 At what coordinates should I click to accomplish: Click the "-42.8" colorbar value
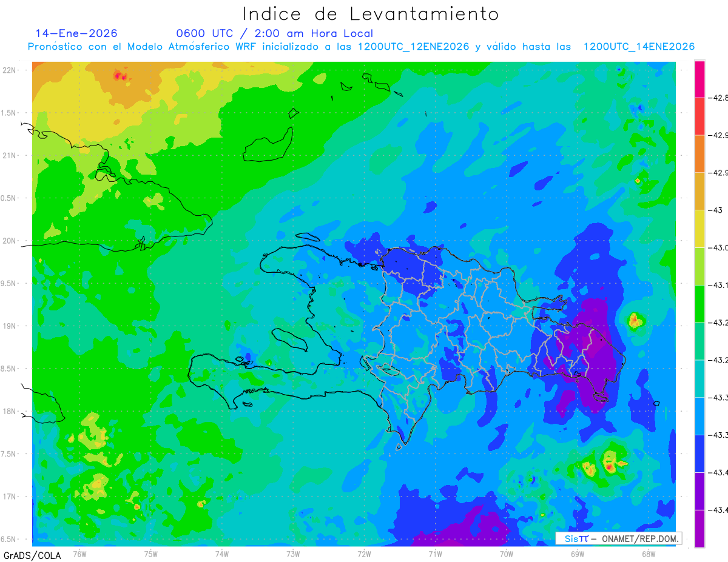pos(718,98)
